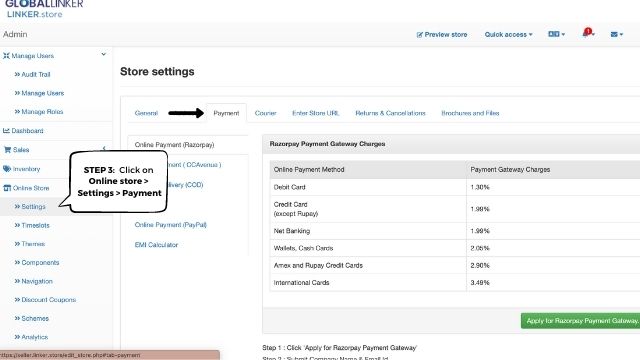Screen dimensions: 640x360
Task: Open the mail envelope icon menu
Action: pyautogui.click(x=616, y=35)
